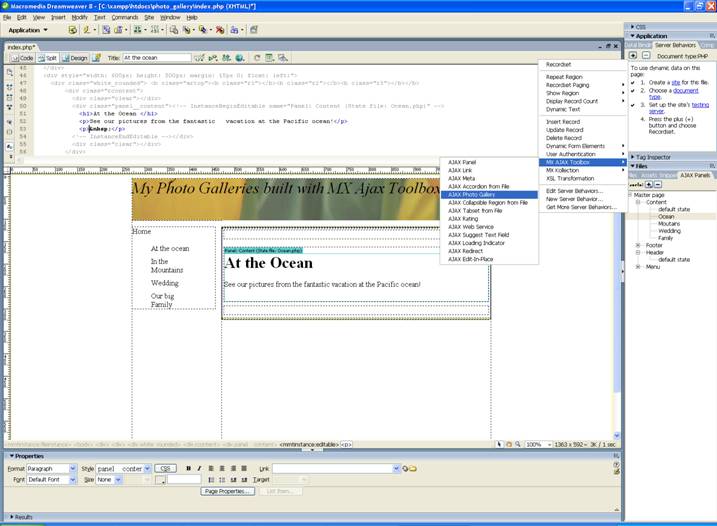Screen dimensions: 717x526
Task: Collapse the Content node in AJAX Panels tree
Action: pyautogui.click(x=638, y=202)
